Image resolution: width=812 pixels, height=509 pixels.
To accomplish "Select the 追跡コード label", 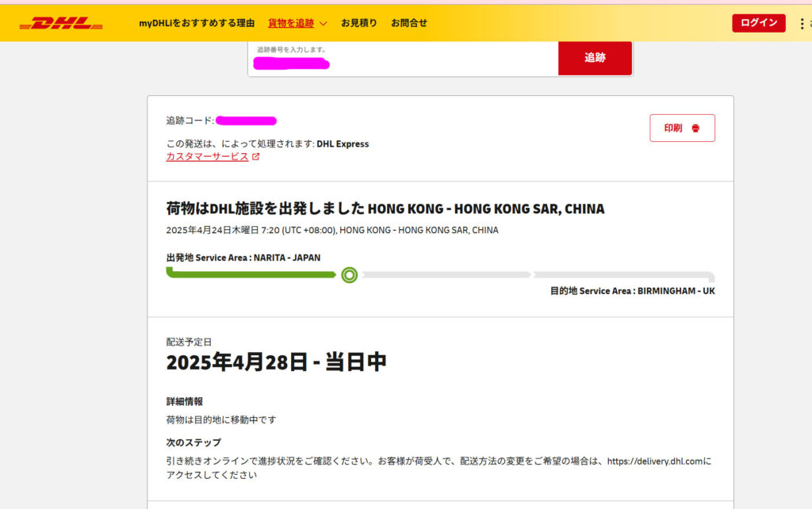I will click(190, 121).
